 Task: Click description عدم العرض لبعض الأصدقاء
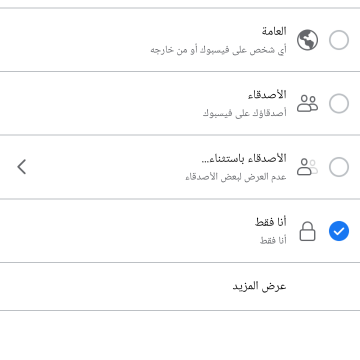pyautogui.click(x=236, y=177)
